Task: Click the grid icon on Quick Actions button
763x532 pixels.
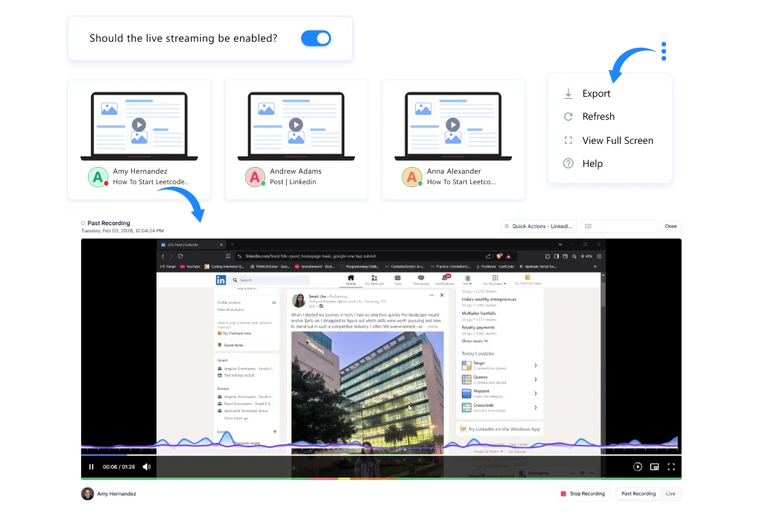Action: coord(506,226)
